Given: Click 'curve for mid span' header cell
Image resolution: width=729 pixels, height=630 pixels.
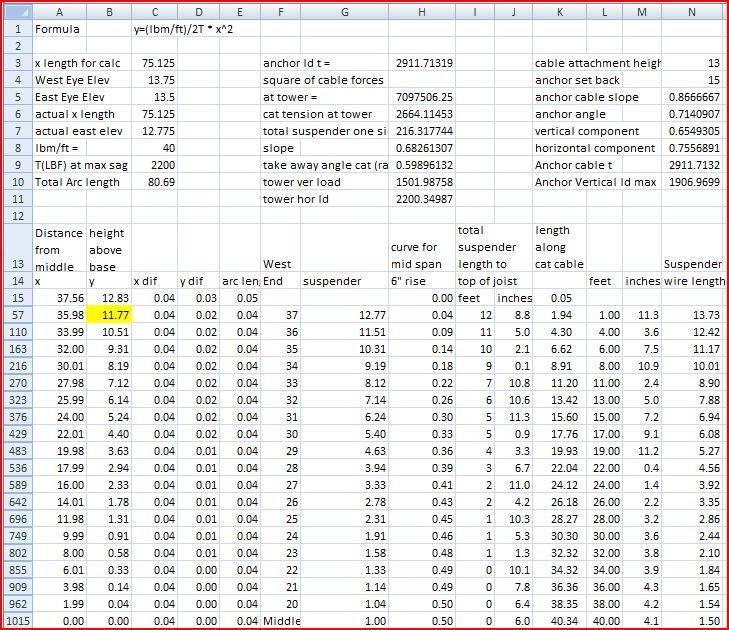Looking at the screenshot, I should [422, 249].
